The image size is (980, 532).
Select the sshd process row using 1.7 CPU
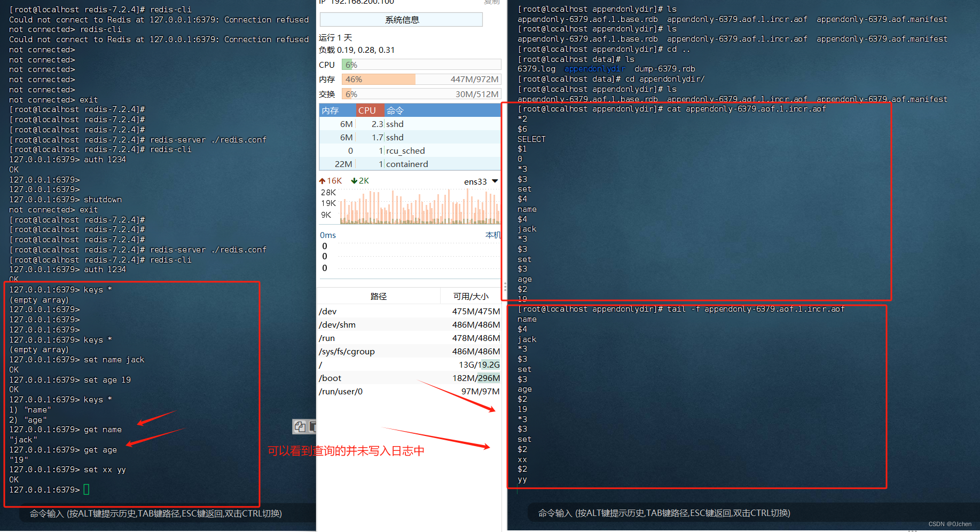coord(410,137)
